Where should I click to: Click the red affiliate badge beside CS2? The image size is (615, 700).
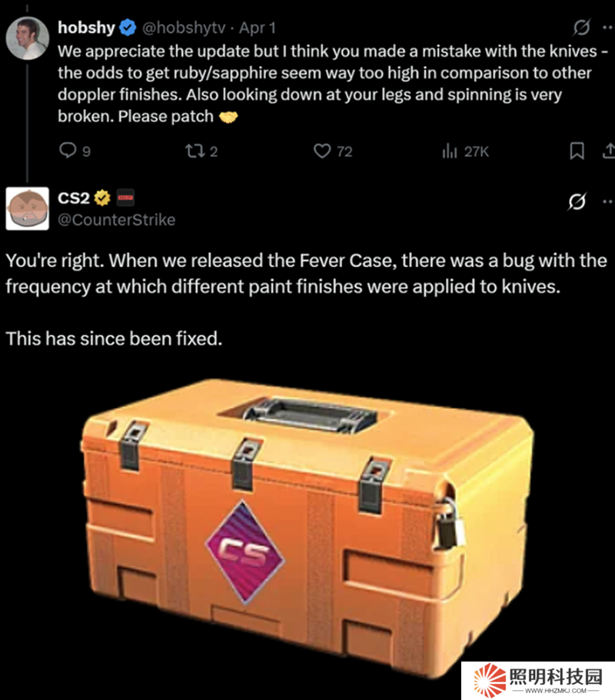pyautogui.click(x=125, y=198)
